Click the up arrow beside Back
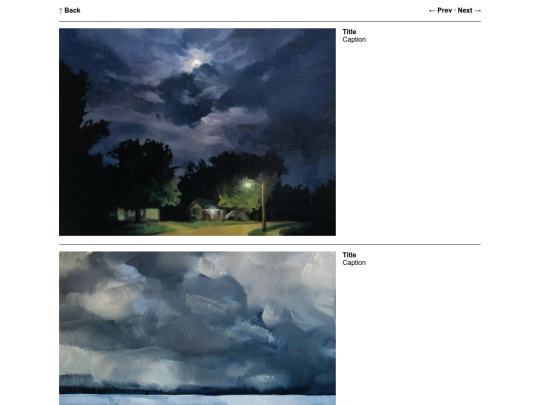Image resolution: width=540 pixels, height=405 pixels. click(x=61, y=11)
